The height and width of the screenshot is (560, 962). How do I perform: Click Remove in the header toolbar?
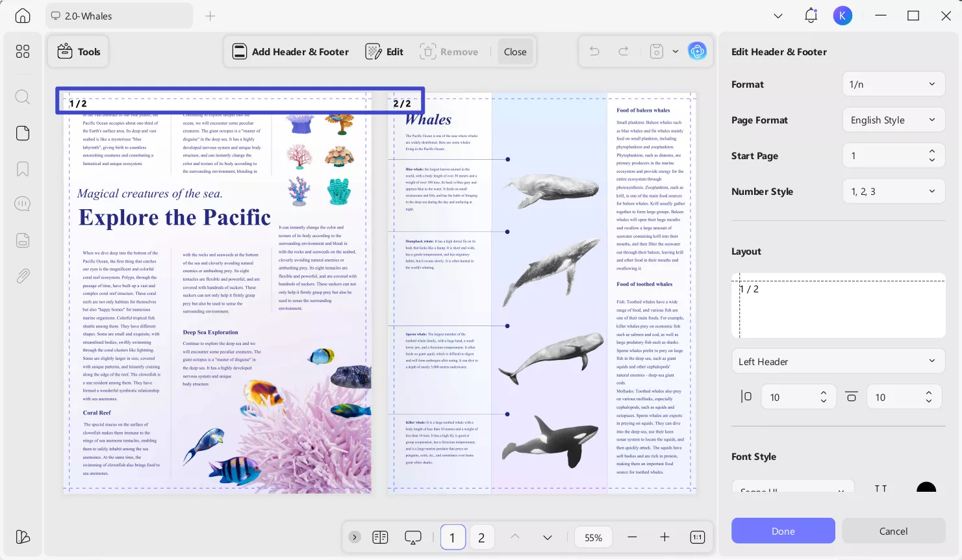[449, 52]
